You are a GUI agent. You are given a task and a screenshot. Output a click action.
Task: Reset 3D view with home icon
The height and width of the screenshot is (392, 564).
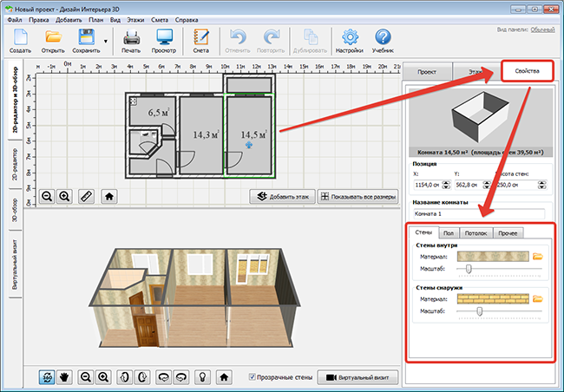point(224,377)
